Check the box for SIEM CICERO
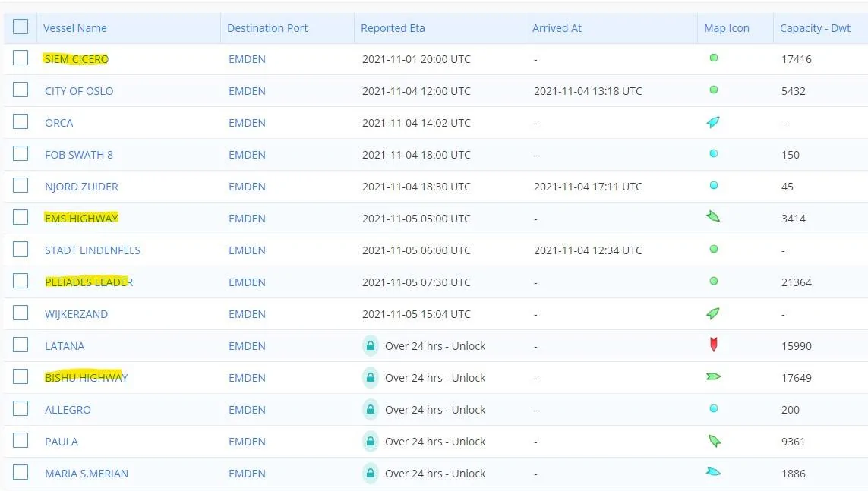The height and width of the screenshot is (491, 868). (x=21, y=58)
